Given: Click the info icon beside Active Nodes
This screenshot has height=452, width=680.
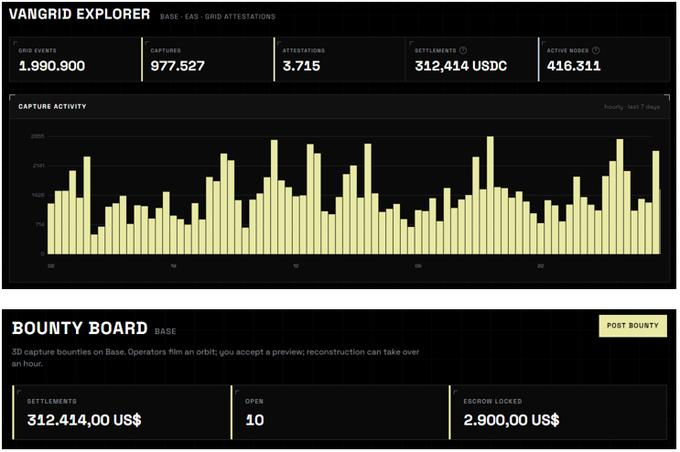Looking at the screenshot, I should tap(596, 50).
